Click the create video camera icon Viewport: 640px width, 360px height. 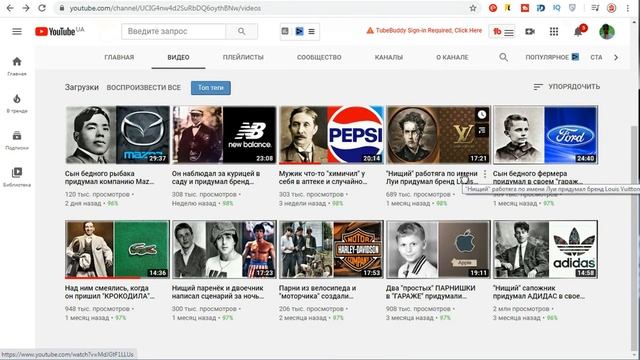[x=530, y=31]
